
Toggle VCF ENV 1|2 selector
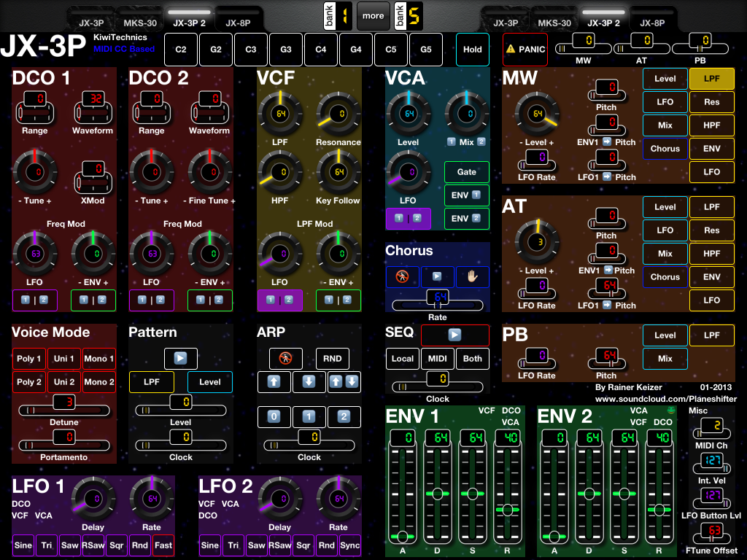click(338, 300)
